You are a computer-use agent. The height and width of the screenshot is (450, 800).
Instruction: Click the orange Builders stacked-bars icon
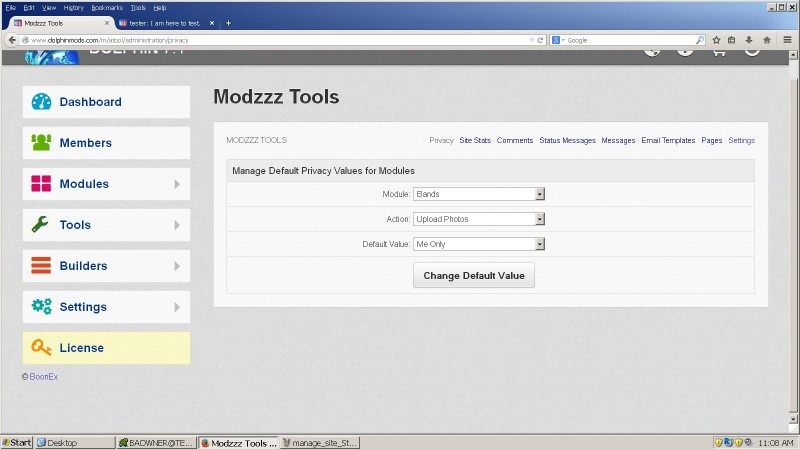pyautogui.click(x=41, y=265)
